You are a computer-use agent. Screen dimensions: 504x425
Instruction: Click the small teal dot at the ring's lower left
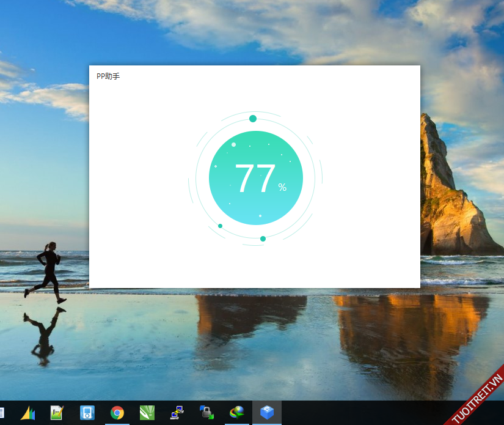220,226
